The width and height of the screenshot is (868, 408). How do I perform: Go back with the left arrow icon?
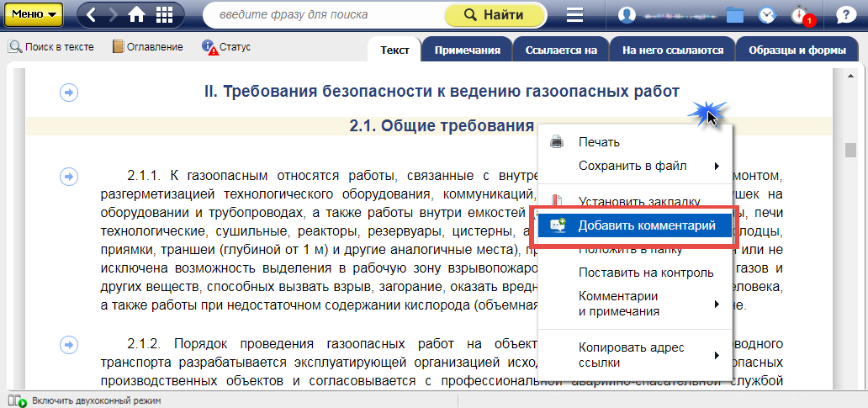pos(92,15)
